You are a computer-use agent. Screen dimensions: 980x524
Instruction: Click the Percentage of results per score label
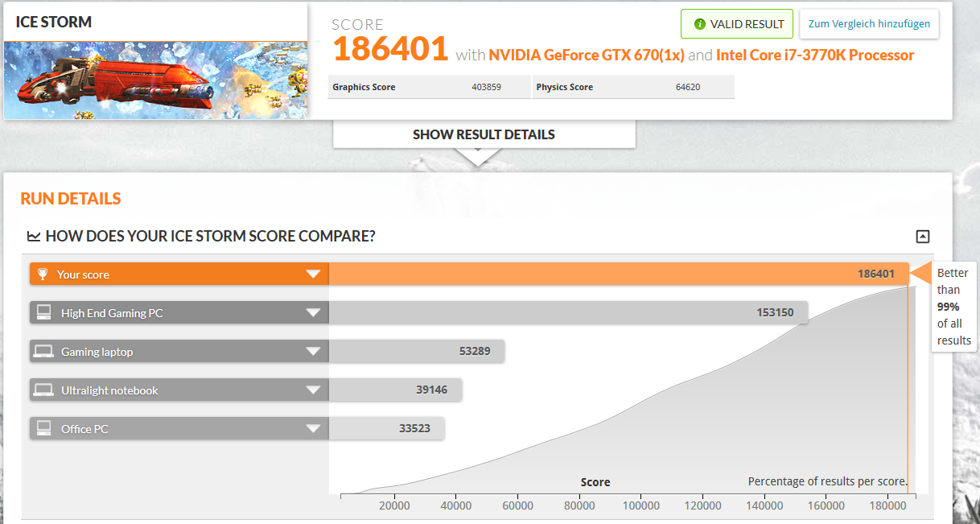pyautogui.click(x=828, y=481)
